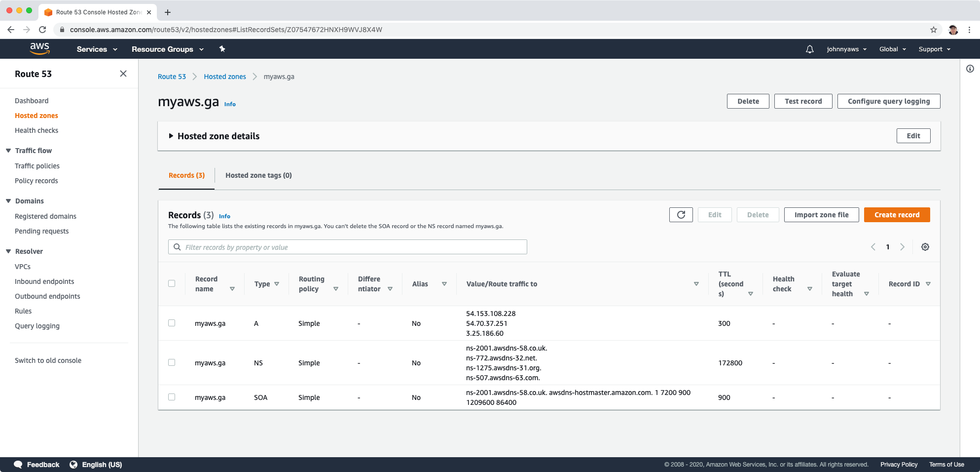The image size is (980, 472).
Task: Open Traffic policies in sidebar
Action: click(x=37, y=166)
